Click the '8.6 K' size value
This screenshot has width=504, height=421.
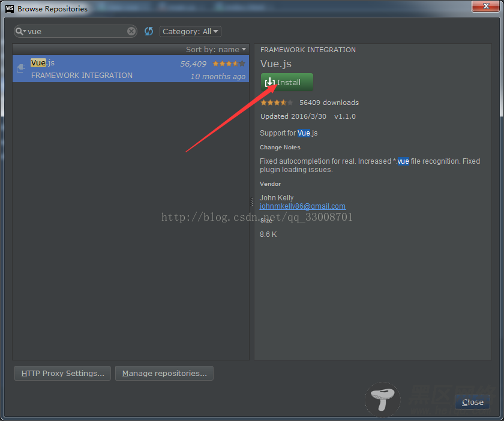click(268, 234)
